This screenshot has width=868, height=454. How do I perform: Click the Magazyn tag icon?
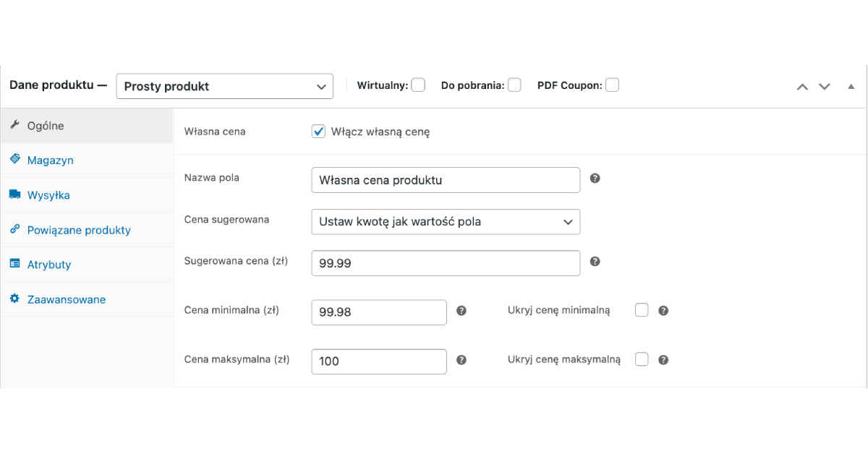pyautogui.click(x=14, y=160)
